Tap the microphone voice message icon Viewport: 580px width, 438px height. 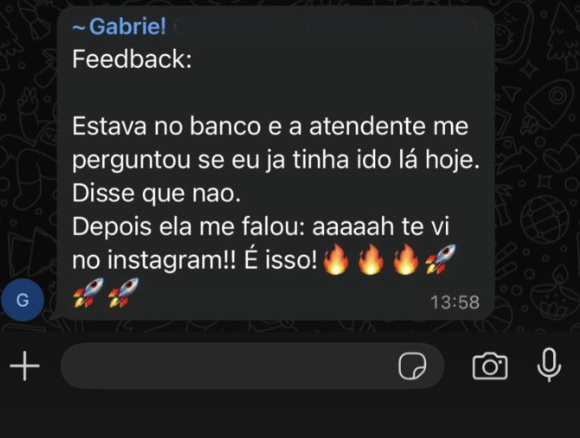coord(549,365)
